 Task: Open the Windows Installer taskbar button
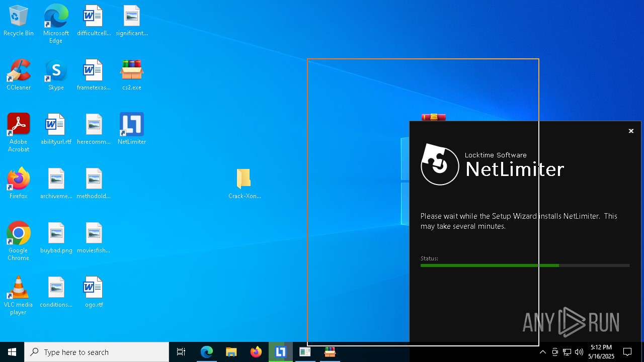(305, 352)
